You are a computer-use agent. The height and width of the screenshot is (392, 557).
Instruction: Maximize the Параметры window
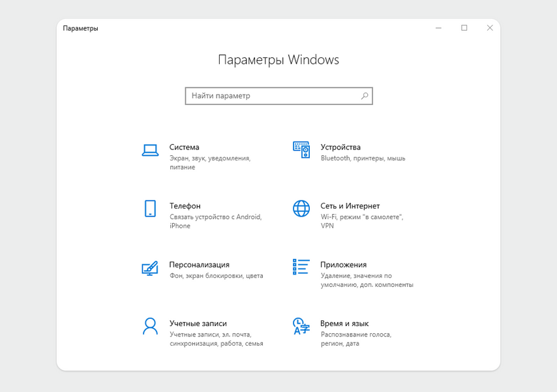pos(464,28)
